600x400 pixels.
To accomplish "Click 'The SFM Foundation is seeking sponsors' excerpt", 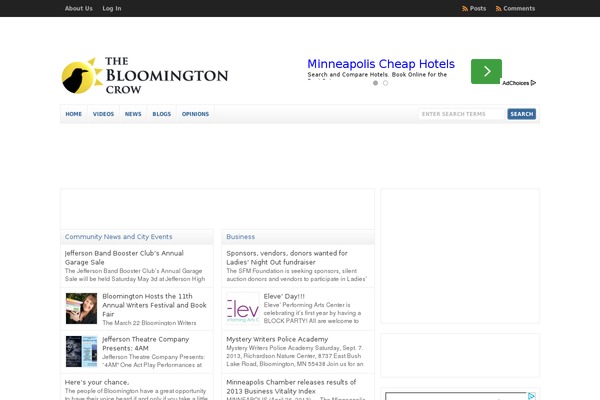I will tap(297, 275).
